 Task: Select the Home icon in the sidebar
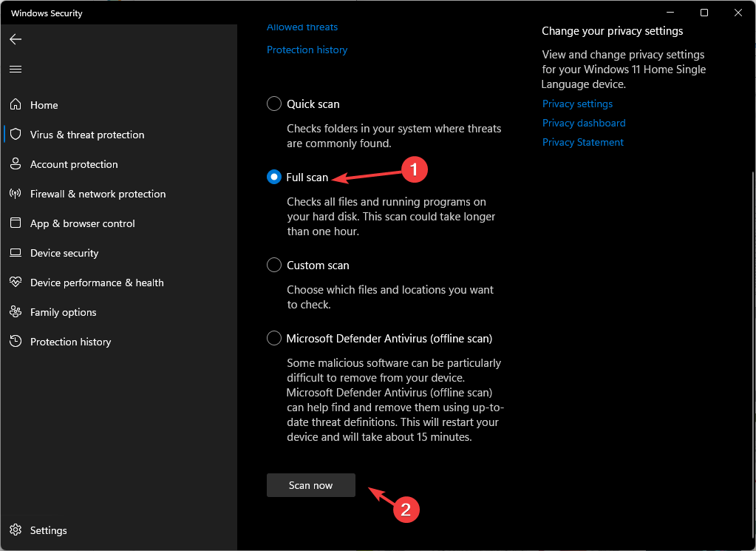coord(15,104)
